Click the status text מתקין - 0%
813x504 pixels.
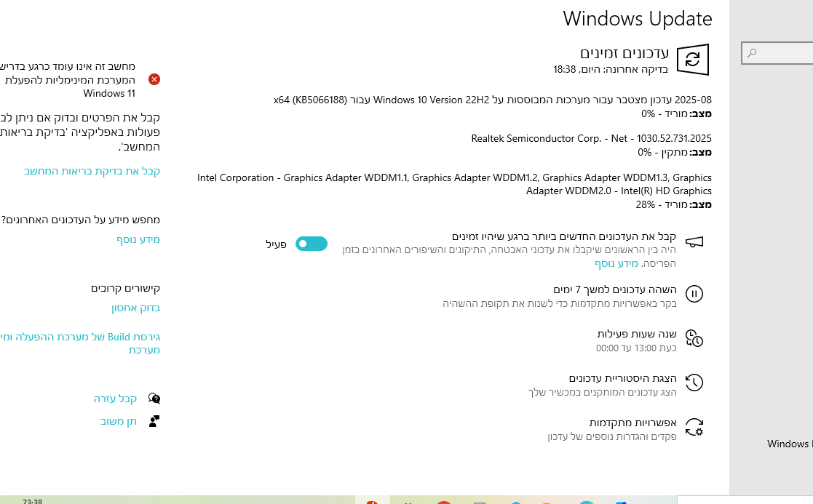662,152
